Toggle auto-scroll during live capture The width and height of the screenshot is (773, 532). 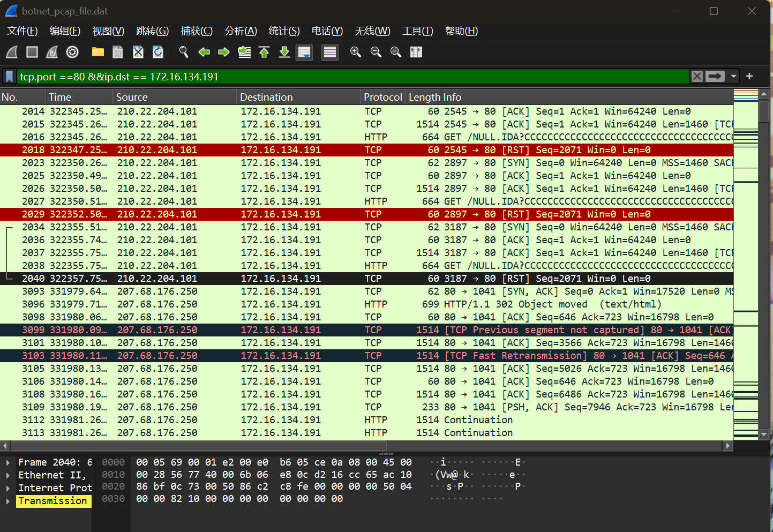[x=304, y=52]
